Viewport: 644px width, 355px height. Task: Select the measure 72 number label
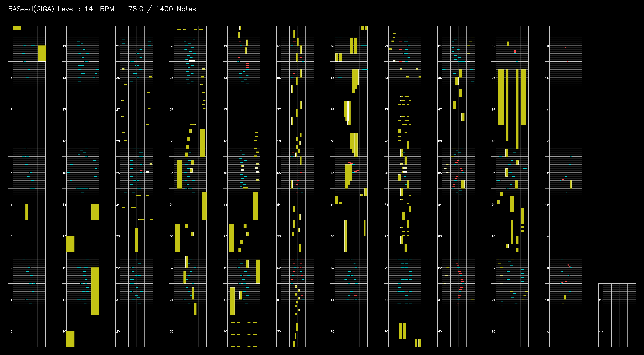[x=386, y=268]
